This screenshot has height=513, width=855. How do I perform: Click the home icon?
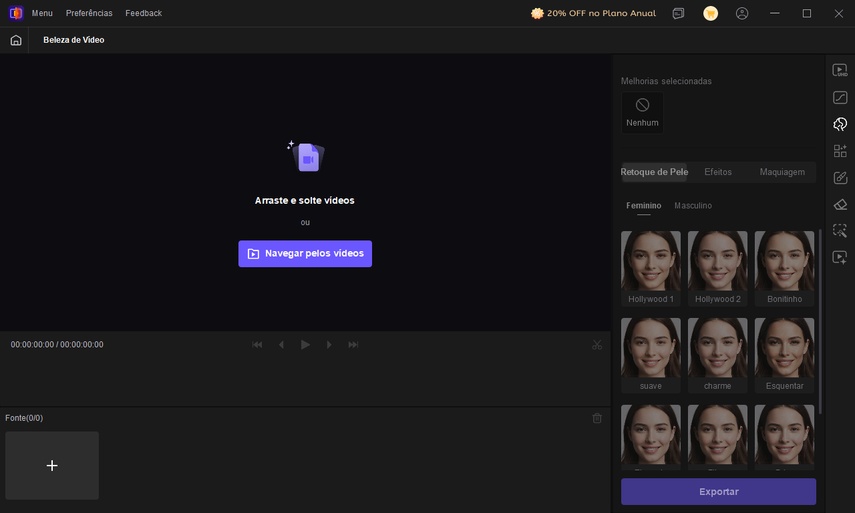pos(16,40)
